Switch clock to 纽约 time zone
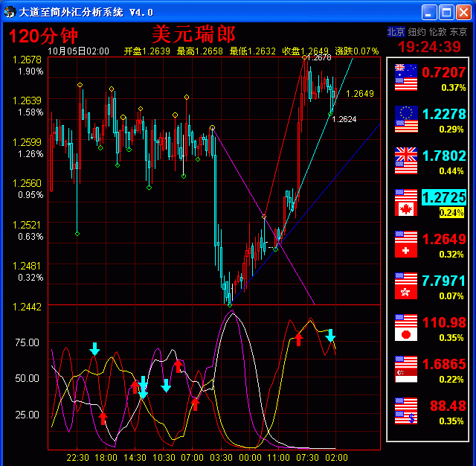Image resolution: width=476 pixels, height=466 pixels. coord(416,31)
